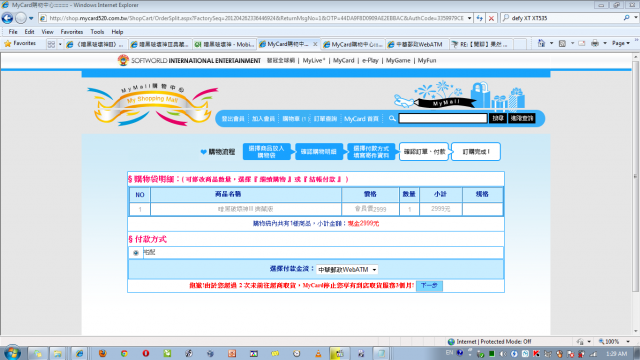
Task: Open the MyCard link in top bar
Action: [344, 60]
